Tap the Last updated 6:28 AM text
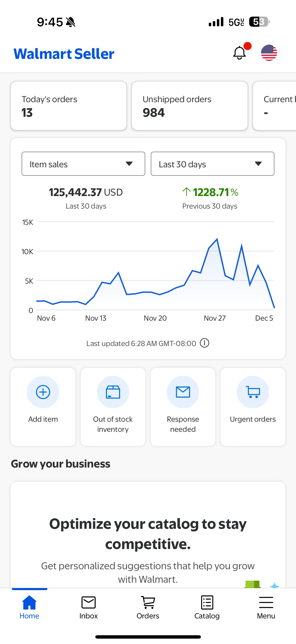296x644 pixels. coord(141,343)
